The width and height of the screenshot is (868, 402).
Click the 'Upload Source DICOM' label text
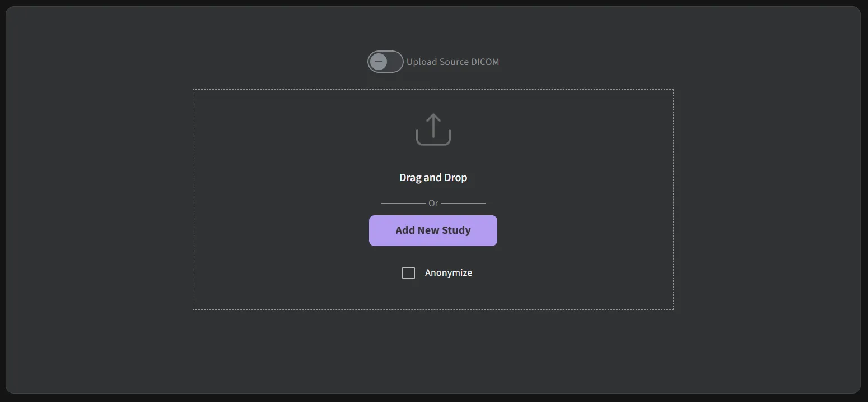coord(452,62)
